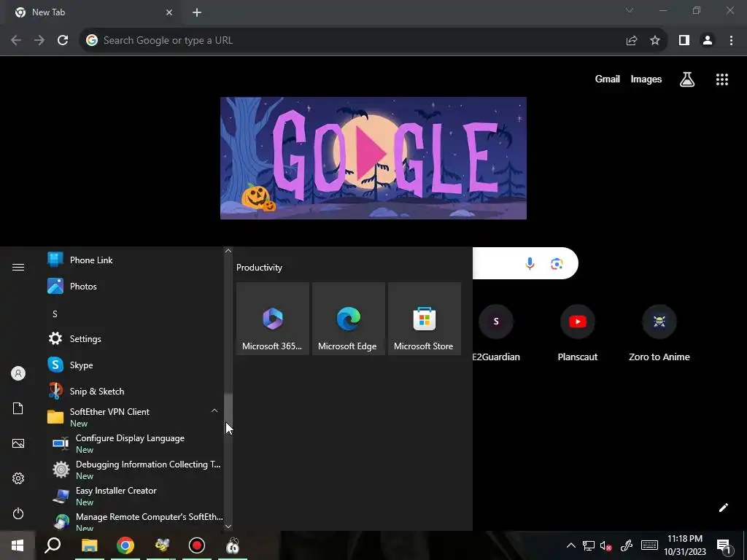Click scroll up arrow of app list

tap(228, 251)
